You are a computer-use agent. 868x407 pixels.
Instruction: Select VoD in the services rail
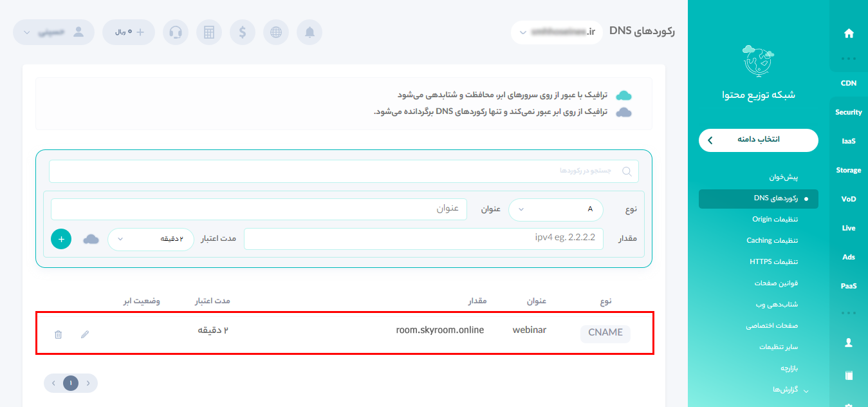[x=849, y=199]
